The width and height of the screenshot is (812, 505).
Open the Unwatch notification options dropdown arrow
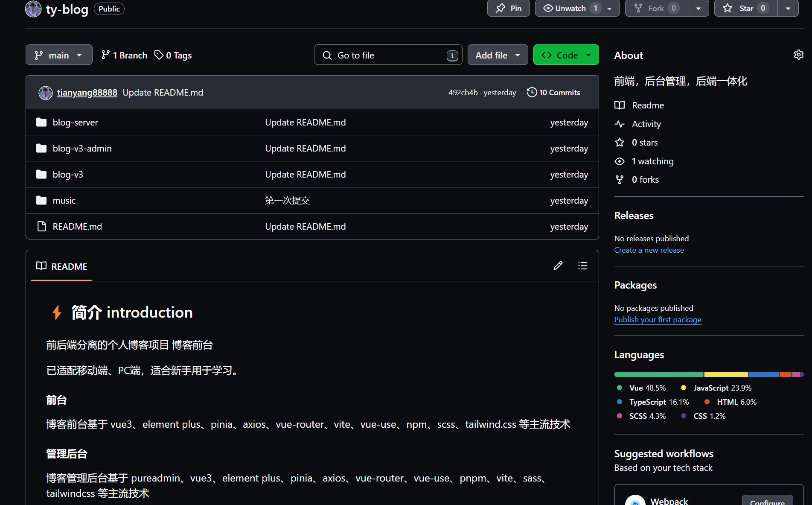pyautogui.click(x=610, y=8)
